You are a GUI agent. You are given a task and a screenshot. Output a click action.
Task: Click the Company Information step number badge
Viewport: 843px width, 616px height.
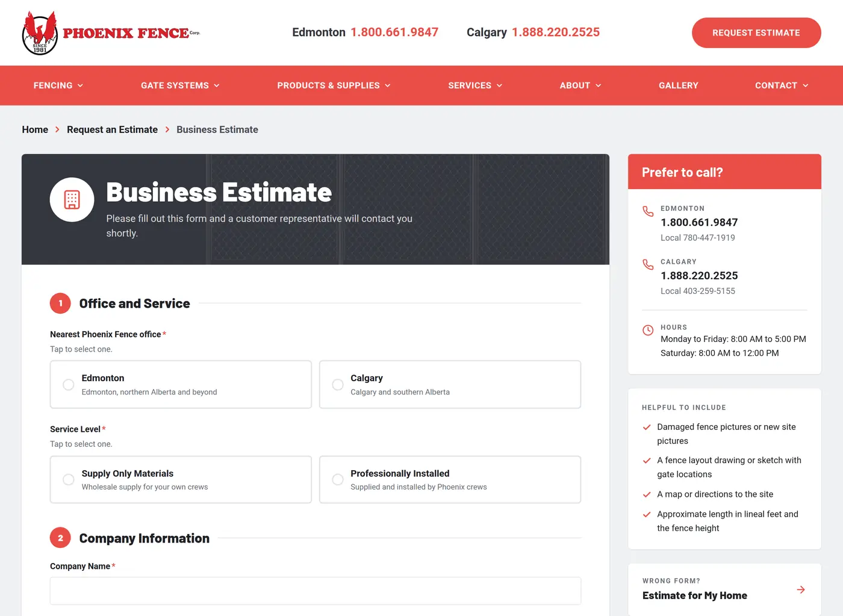pyautogui.click(x=60, y=538)
